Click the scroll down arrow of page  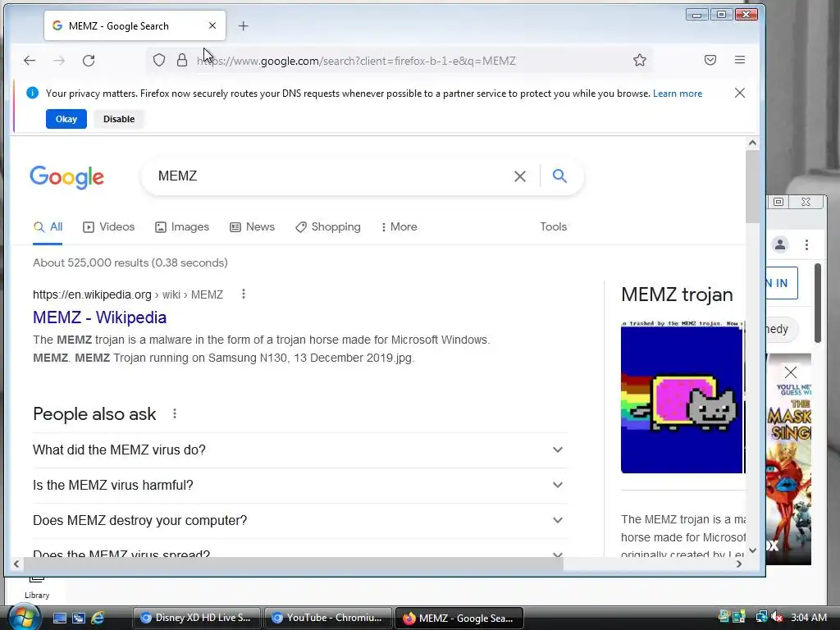pyautogui.click(x=752, y=550)
